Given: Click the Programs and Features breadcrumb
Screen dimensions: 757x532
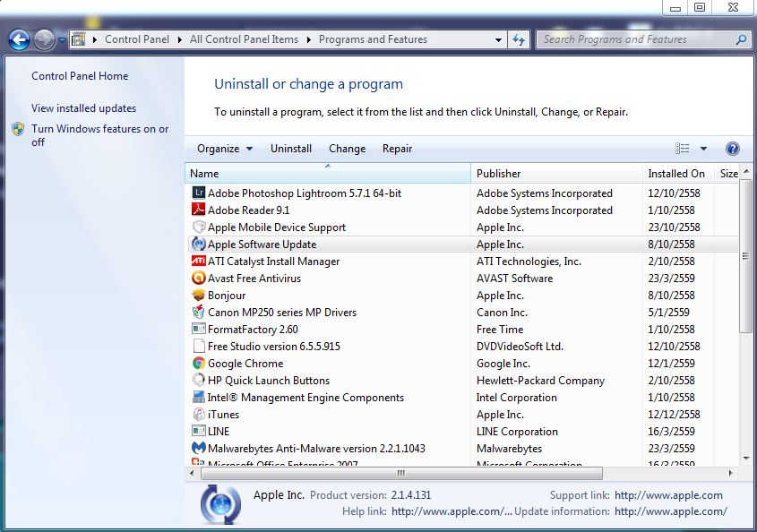Looking at the screenshot, I should coord(373,39).
